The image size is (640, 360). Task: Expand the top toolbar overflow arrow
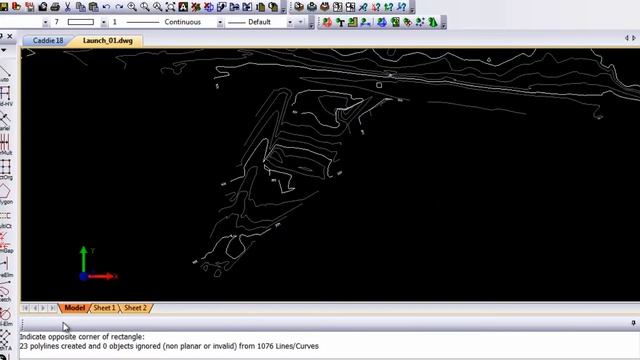click(283, 7)
